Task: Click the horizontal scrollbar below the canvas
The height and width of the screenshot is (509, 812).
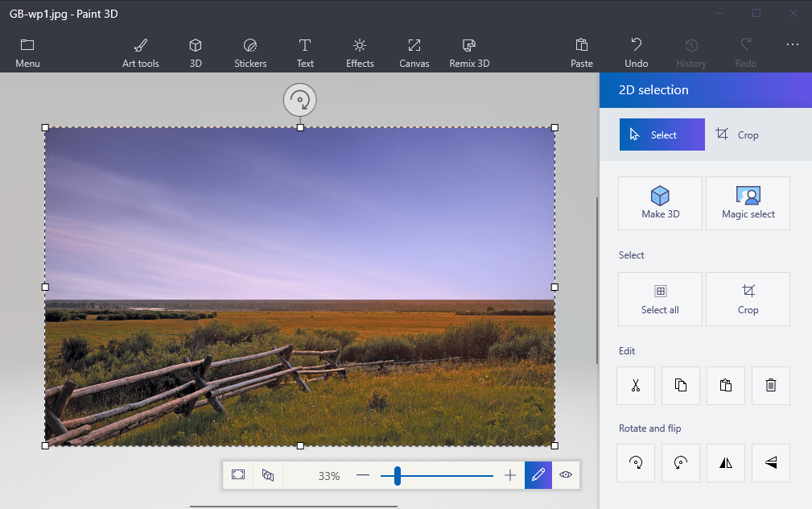Action: click(294, 507)
